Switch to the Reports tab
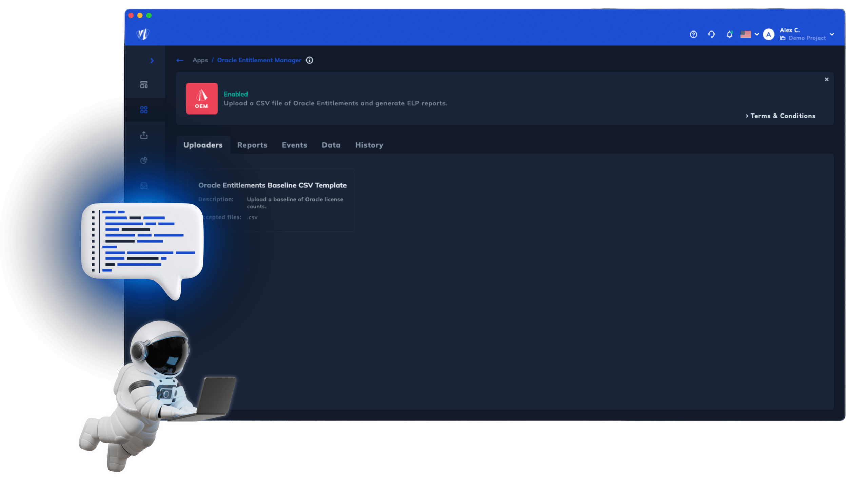 [x=252, y=145]
